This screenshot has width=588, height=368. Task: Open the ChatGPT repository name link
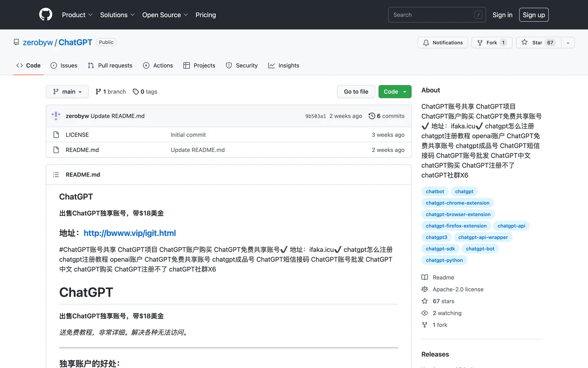coord(76,42)
